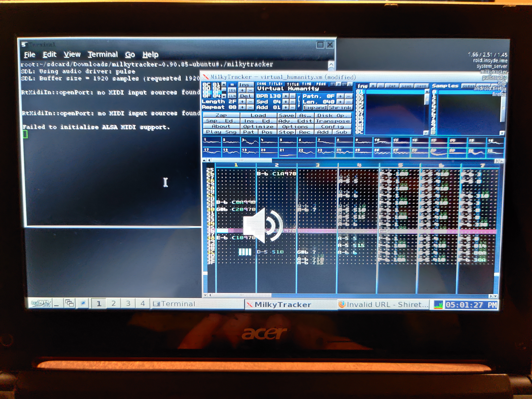The image size is (532, 399).
Task: Click the Expand pattern button
Action: [315, 107]
